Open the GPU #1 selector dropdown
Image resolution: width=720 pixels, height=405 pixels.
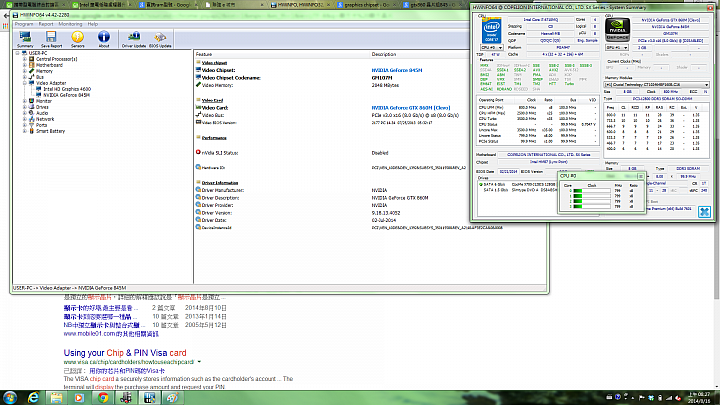coord(617,48)
